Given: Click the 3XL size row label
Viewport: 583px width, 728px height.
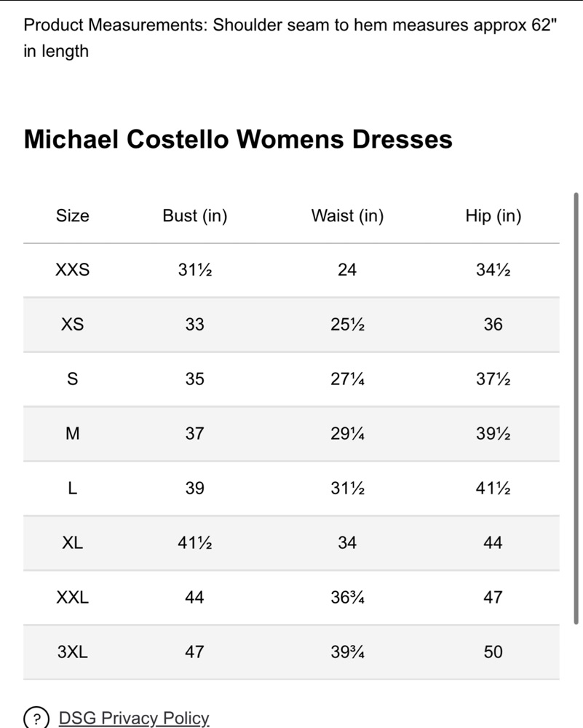Looking at the screenshot, I should [72, 652].
